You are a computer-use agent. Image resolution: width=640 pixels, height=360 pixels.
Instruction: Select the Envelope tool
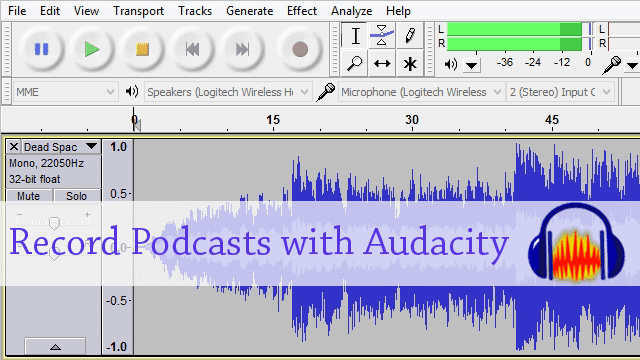382,36
